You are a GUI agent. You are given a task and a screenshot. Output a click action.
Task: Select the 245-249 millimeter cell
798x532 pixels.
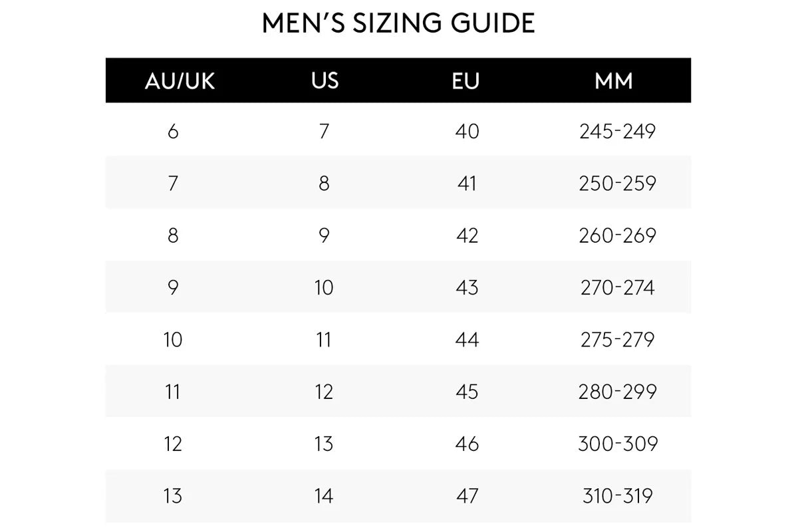[617, 132]
